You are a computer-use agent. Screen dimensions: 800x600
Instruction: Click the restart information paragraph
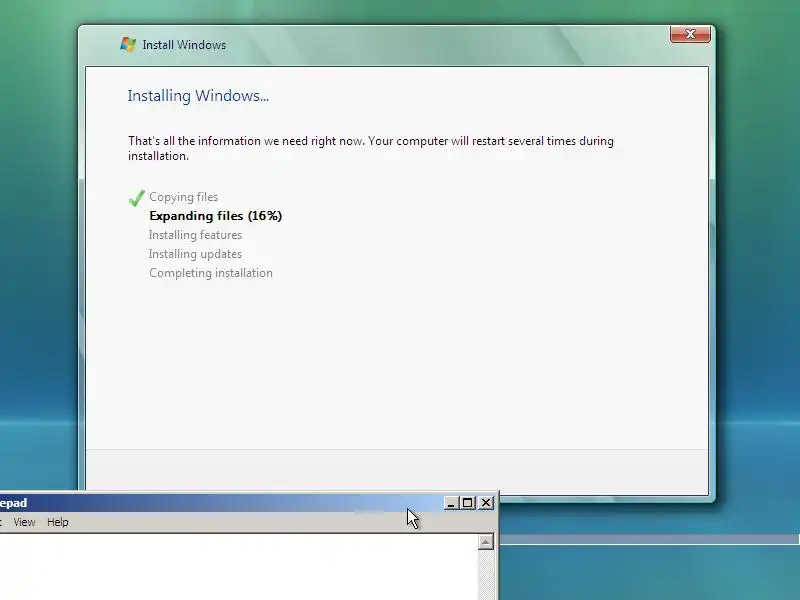point(371,148)
